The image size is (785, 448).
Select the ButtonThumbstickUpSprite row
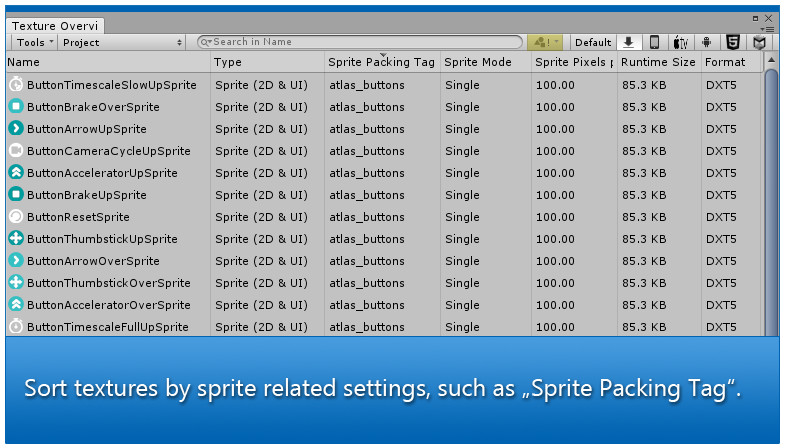(102, 239)
